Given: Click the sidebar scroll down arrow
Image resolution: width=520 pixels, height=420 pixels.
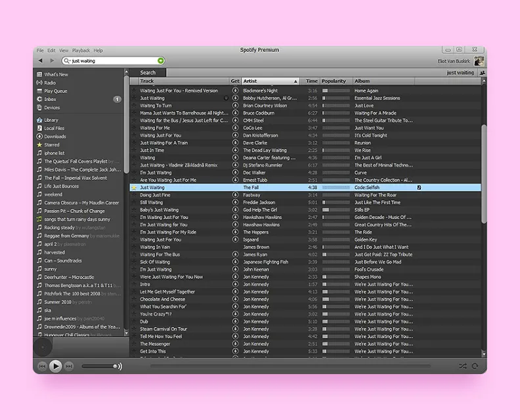Looking at the screenshot, I should [x=126, y=332].
